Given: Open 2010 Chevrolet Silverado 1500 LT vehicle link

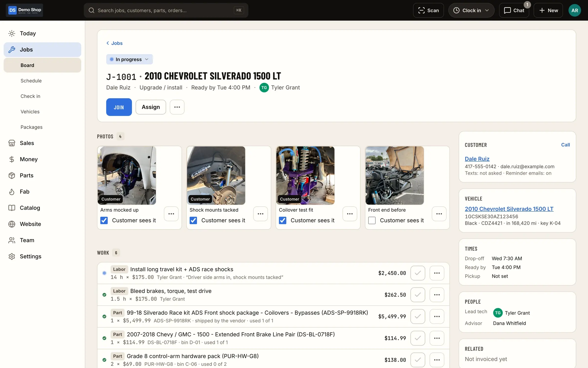Looking at the screenshot, I should (x=509, y=209).
